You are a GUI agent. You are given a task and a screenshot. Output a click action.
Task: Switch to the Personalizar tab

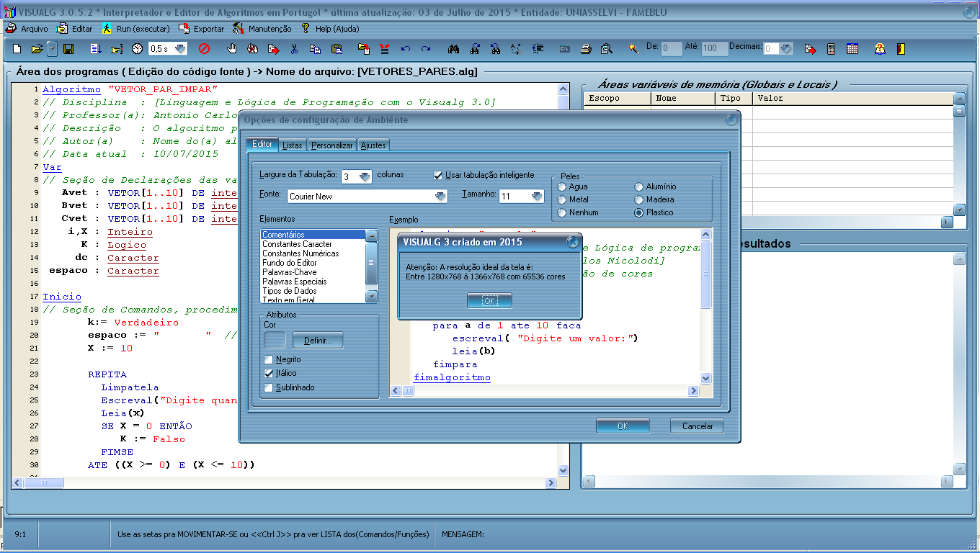pos(331,144)
